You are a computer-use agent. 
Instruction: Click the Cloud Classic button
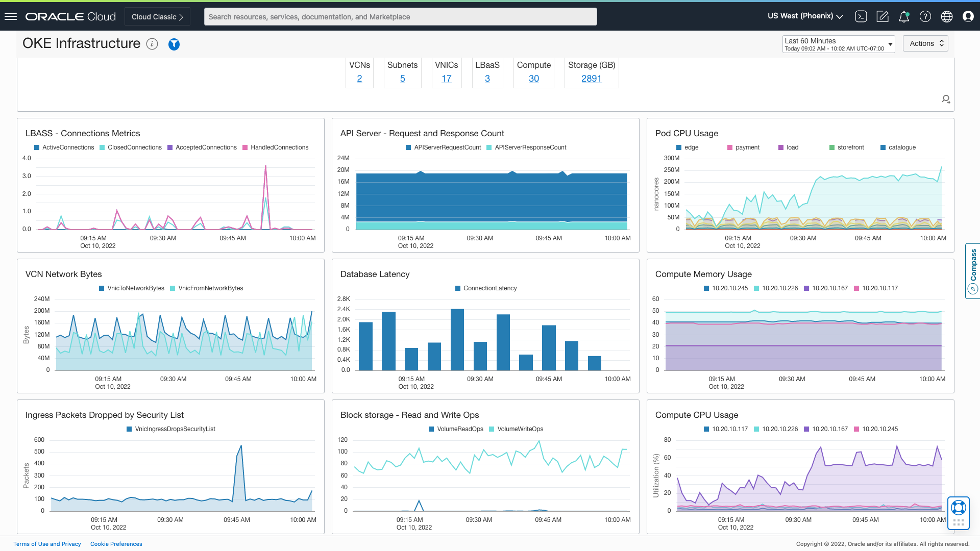(157, 16)
